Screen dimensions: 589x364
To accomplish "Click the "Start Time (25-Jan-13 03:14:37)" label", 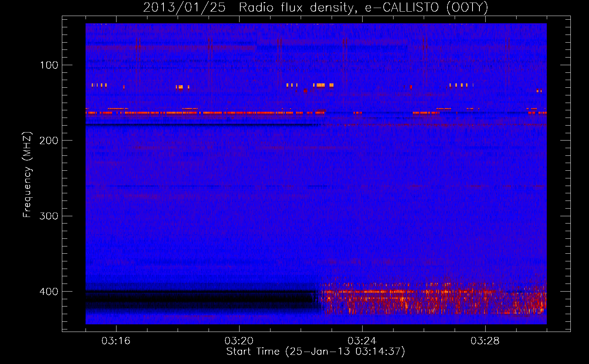I will [316, 352].
